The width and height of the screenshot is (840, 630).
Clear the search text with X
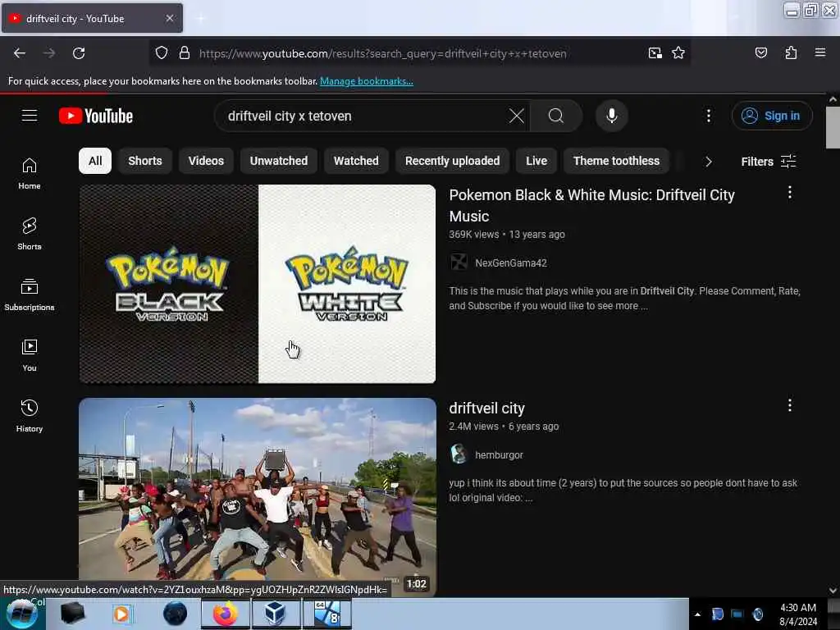click(x=517, y=116)
